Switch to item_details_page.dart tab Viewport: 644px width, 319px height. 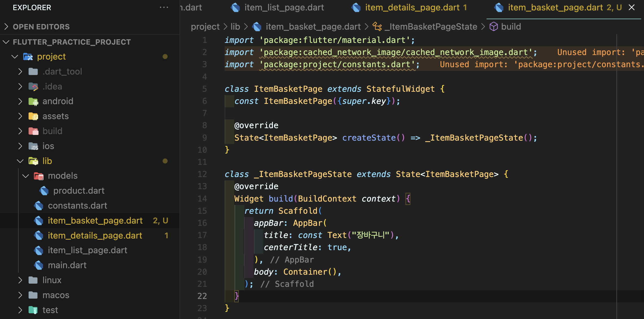[x=412, y=8]
